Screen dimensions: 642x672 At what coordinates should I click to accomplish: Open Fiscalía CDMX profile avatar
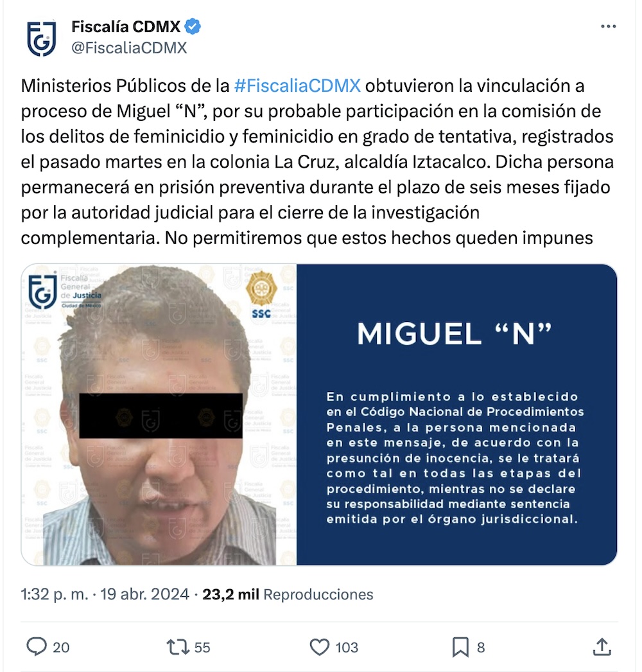tap(41, 39)
